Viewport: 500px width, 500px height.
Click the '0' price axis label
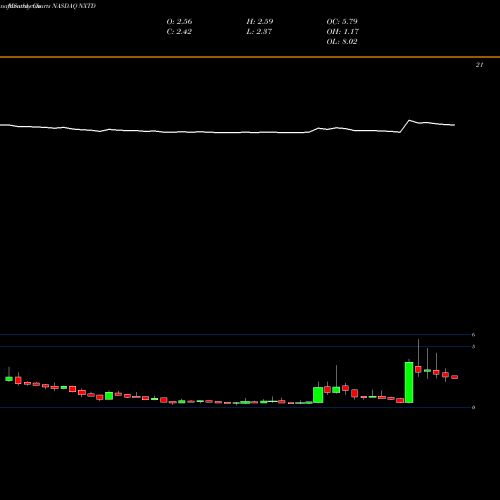point(473,407)
